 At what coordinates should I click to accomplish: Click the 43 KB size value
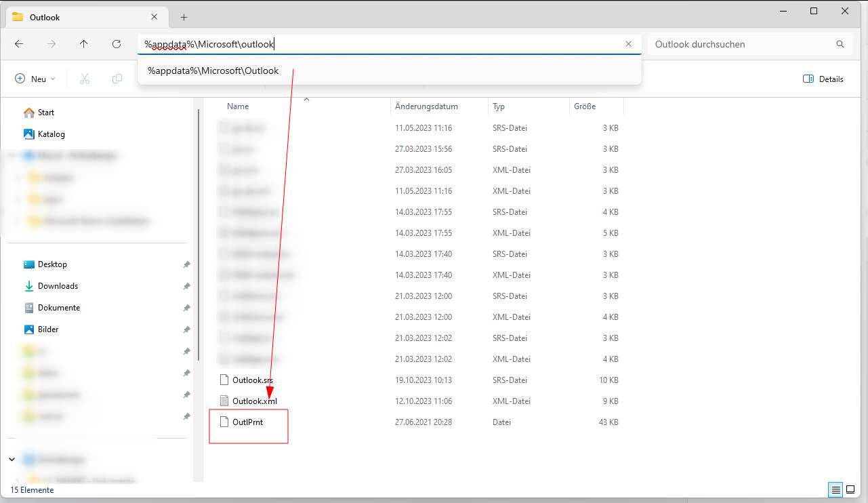[x=607, y=422]
